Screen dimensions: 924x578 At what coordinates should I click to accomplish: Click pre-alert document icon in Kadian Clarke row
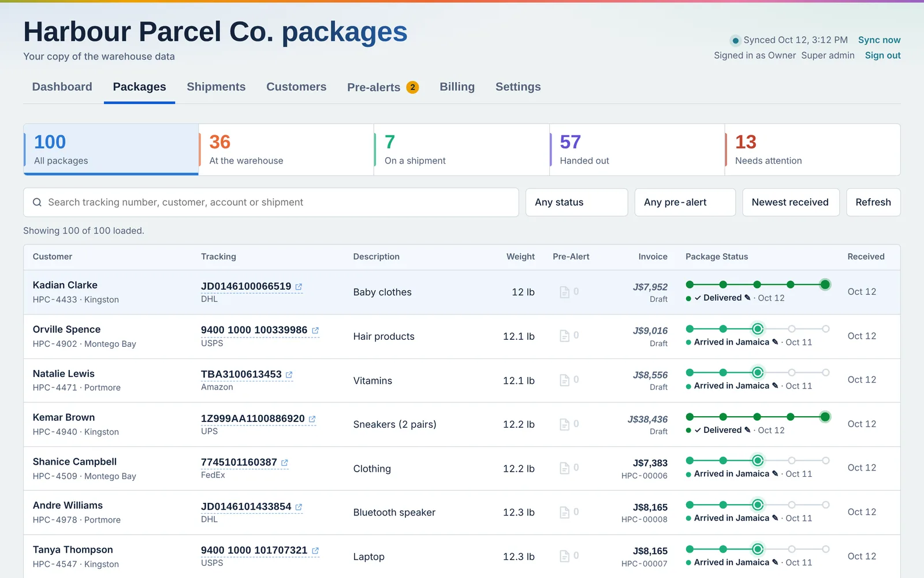[x=565, y=292]
